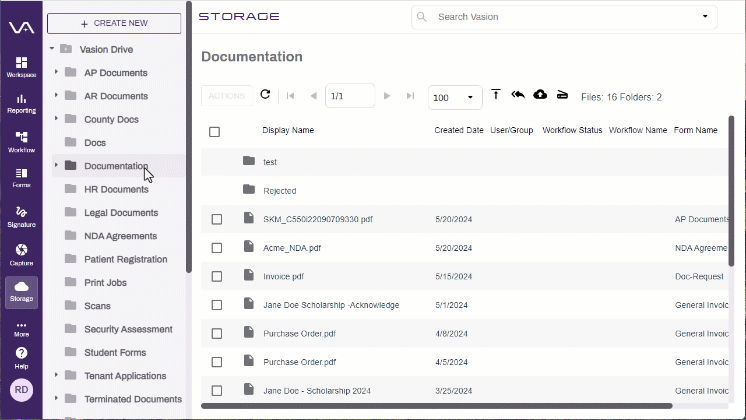The width and height of the screenshot is (746, 420).
Task: Click the scanner icon in toolbar
Action: 562,95
